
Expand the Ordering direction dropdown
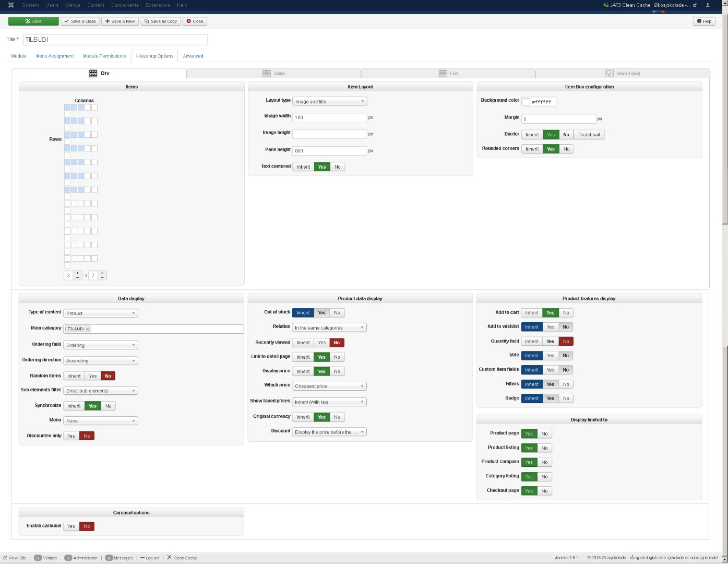click(100, 361)
